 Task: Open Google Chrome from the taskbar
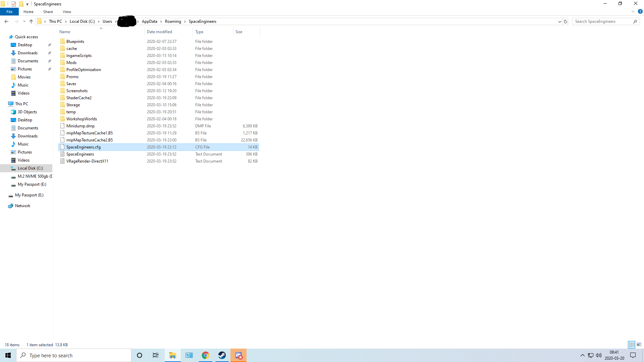click(x=206, y=355)
